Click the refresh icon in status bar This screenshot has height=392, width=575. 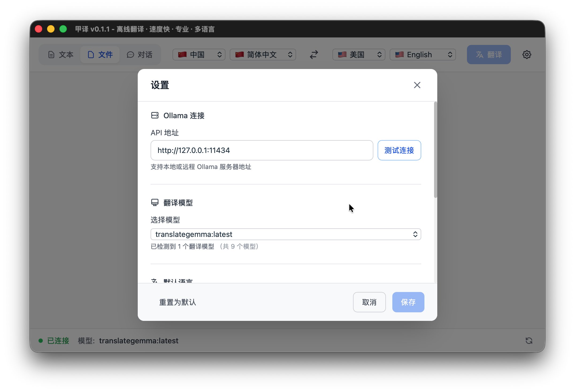pyautogui.click(x=529, y=340)
